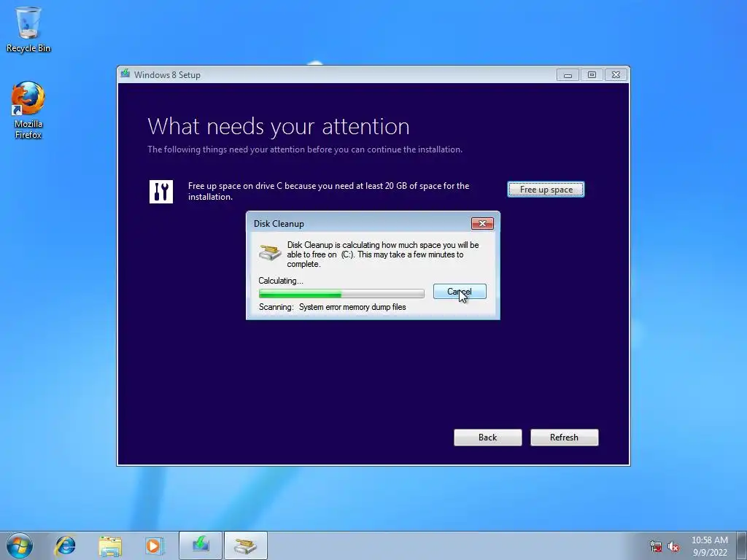Click the 'Free up space on drive C' message
The image size is (747, 560).
pos(329,192)
